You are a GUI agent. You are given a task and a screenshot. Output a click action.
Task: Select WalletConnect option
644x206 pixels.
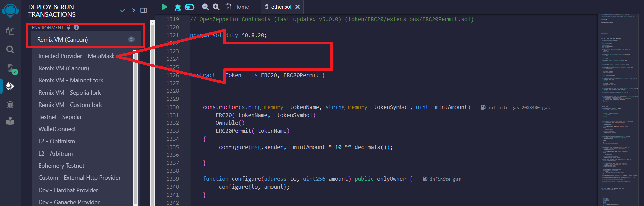(x=57, y=129)
